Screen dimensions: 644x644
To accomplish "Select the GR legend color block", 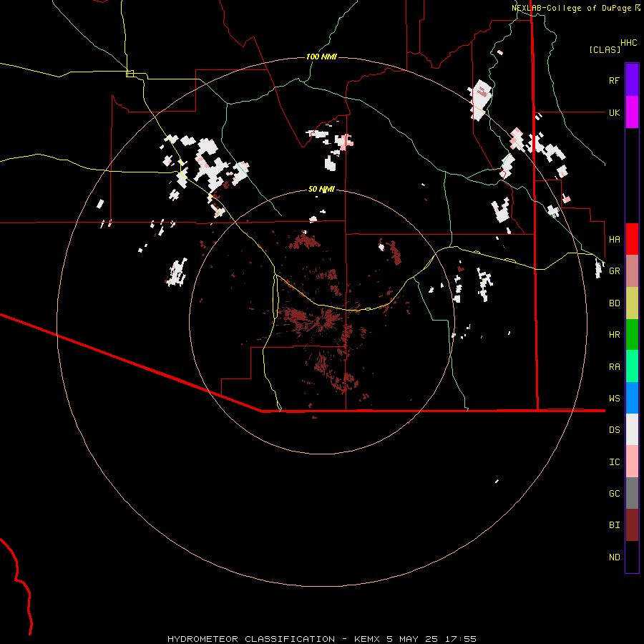I will (x=632, y=270).
